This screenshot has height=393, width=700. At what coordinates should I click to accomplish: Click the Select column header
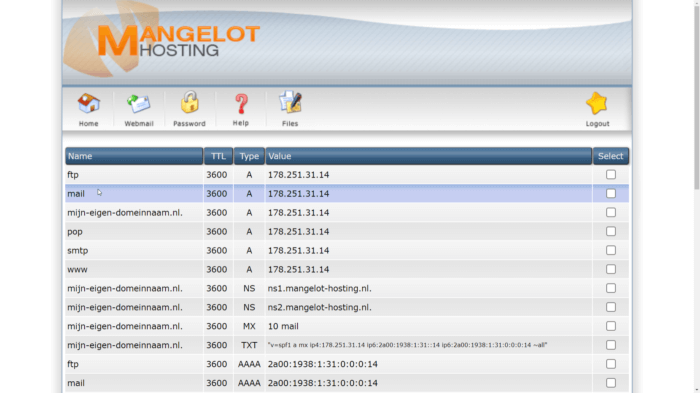pos(611,156)
